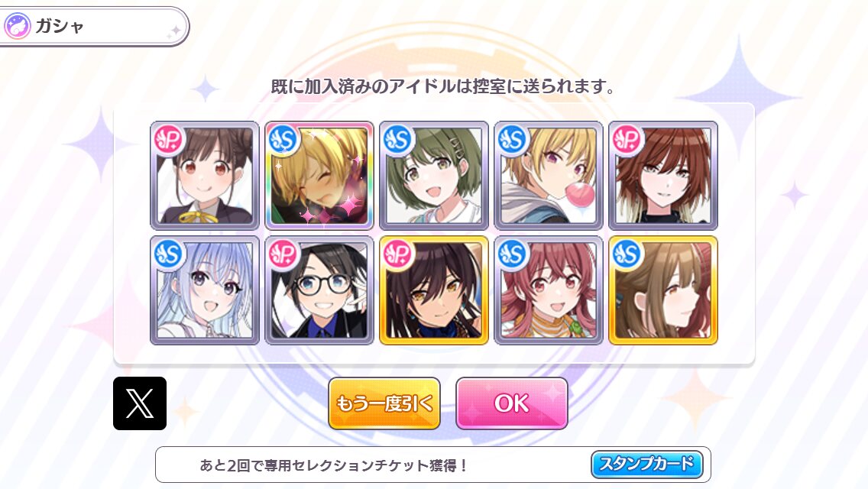868x489 pixels.
Task: Click the S badge on the light-blue-haired card
Action: 169,254
